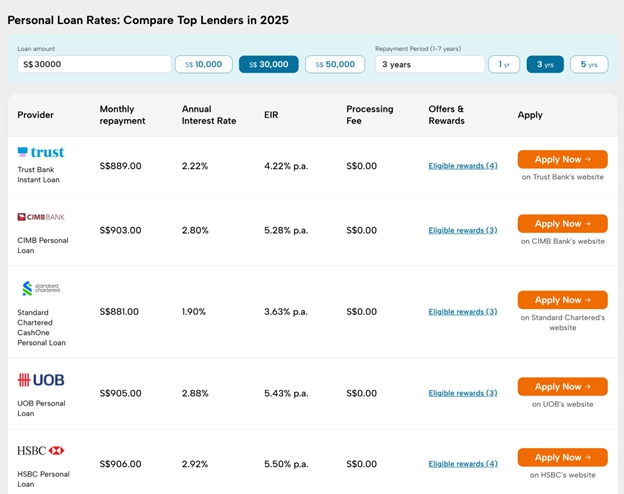Select the S$ 10,000 loan amount option
The height and width of the screenshot is (494, 624).
pos(204,64)
